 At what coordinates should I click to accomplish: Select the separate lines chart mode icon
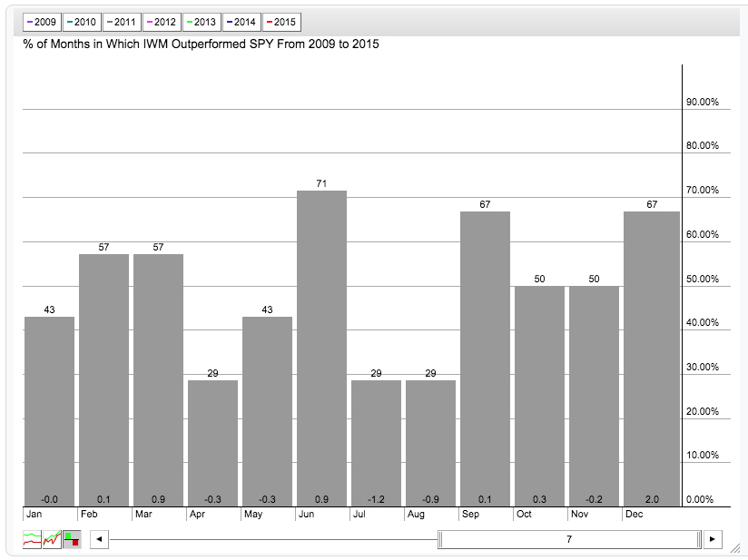coord(32,539)
